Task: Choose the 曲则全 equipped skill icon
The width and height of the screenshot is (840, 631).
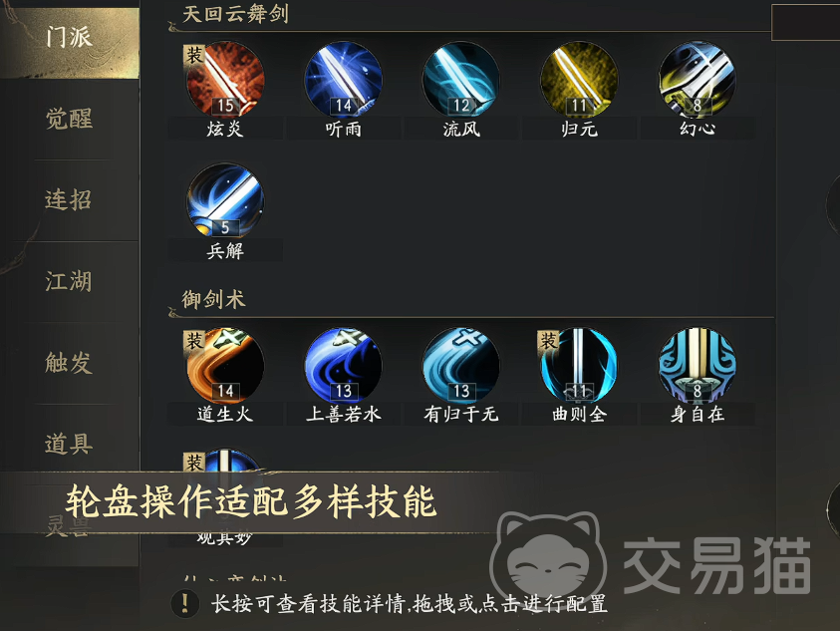Action: click(579, 365)
